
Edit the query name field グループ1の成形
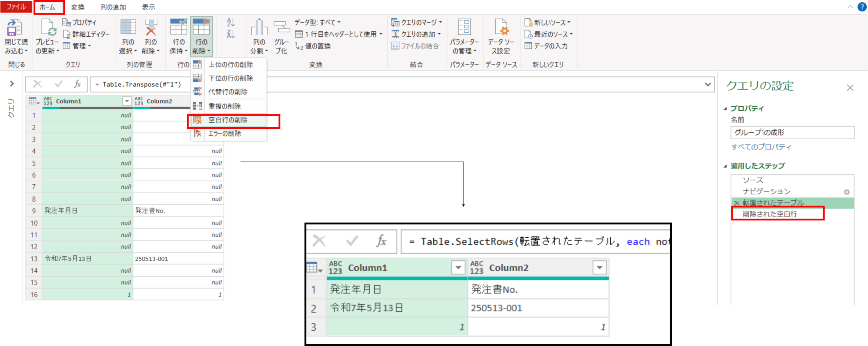click(x=792, y=132)
